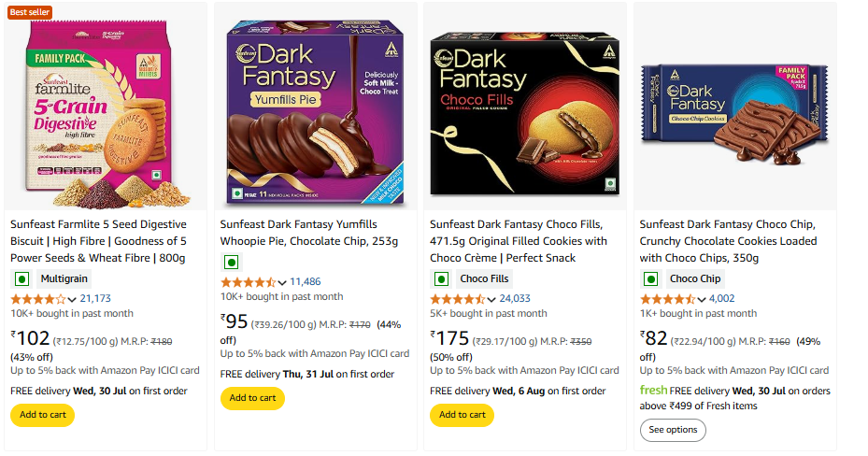Screen dimensions: 868x456
Task: Click the 11,486 ratings count
Action: [306, 282]
